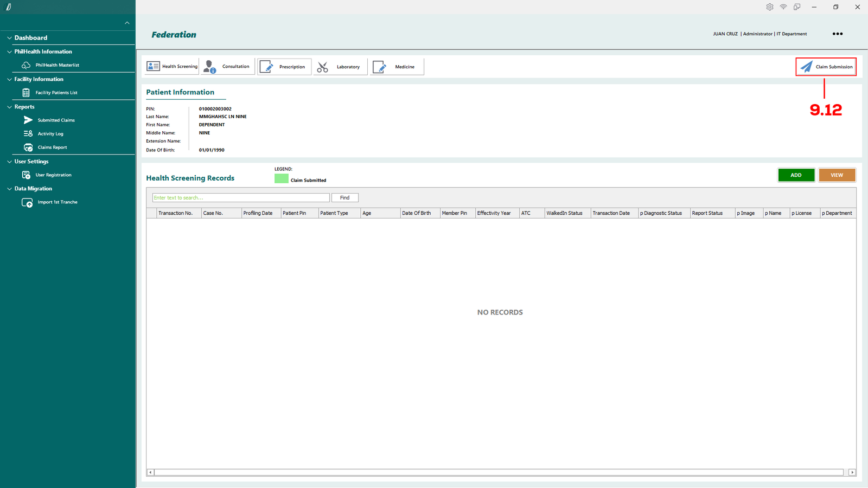Viewport: 868px width, 488px height.
Task: Click the orange VIEW button
Action: [x=837, y=175]
